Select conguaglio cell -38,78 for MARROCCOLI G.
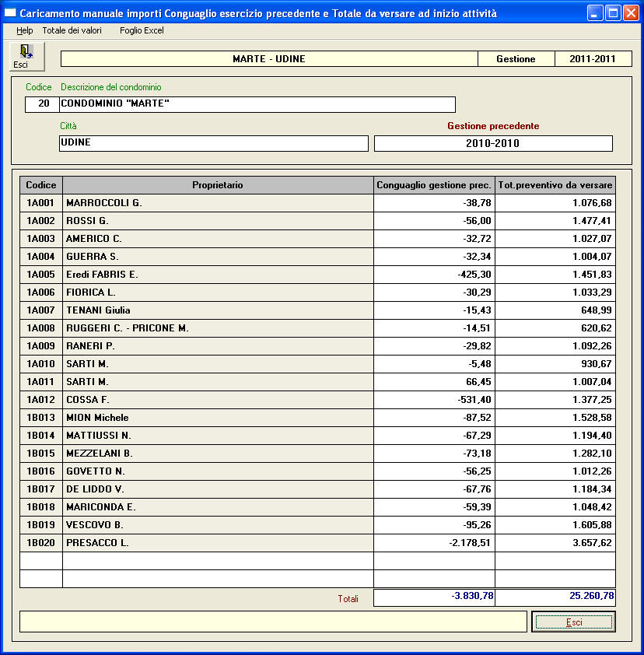 coord(434,203)
